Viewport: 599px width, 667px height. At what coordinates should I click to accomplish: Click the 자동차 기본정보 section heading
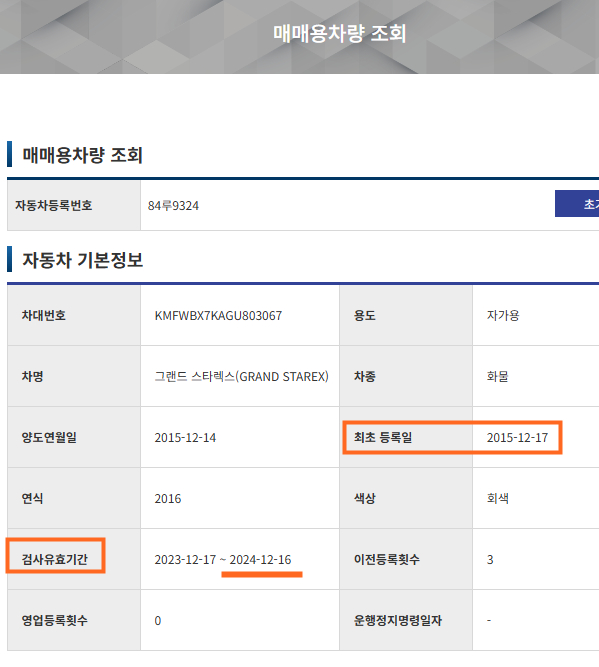coord(83,260)
